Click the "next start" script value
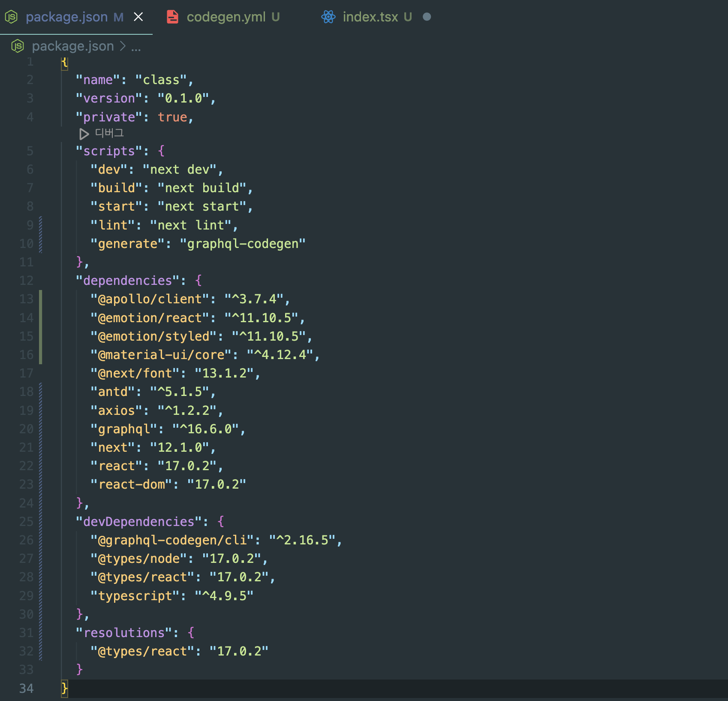Image resolution: width=728 pixels, height=701 pixels. point(202,206)
